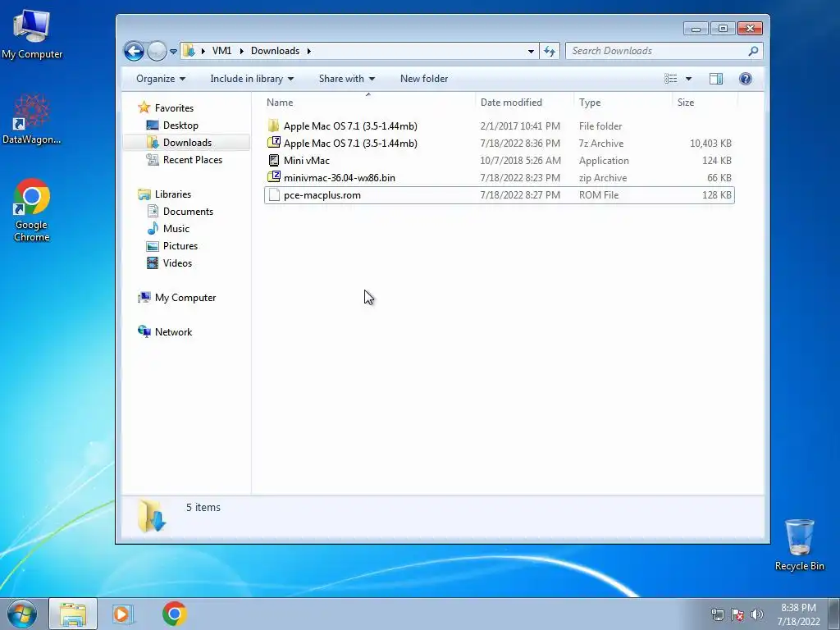Screen dimensions: 840x630
Task: Launch Windows Media Player from taskbar
Action: pyautogui.click(x=122, y=614)
